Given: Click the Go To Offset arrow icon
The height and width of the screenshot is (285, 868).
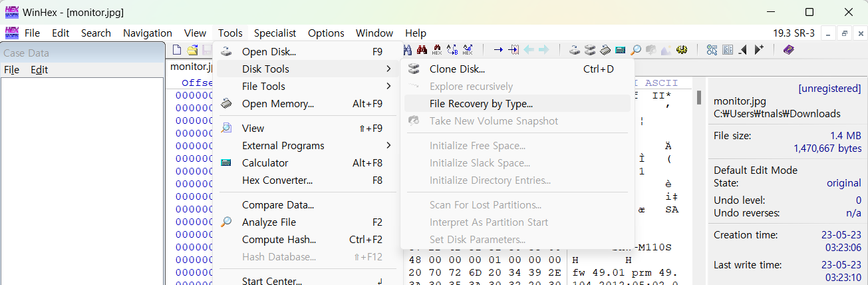Looking at the screenshot, I should coord(498,50).
